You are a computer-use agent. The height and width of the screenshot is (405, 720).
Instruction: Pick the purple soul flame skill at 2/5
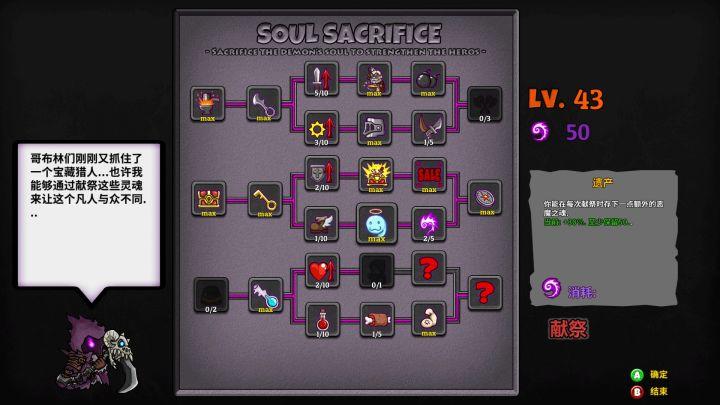tap(429, 224)
